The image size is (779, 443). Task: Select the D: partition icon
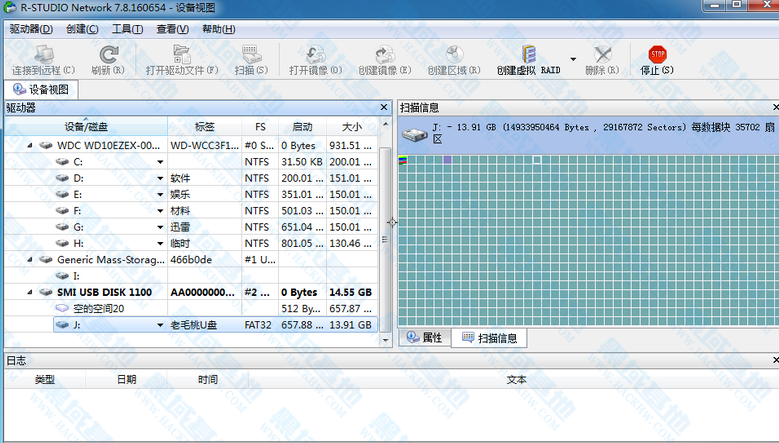pyautogui.click(x=62, y=178)
